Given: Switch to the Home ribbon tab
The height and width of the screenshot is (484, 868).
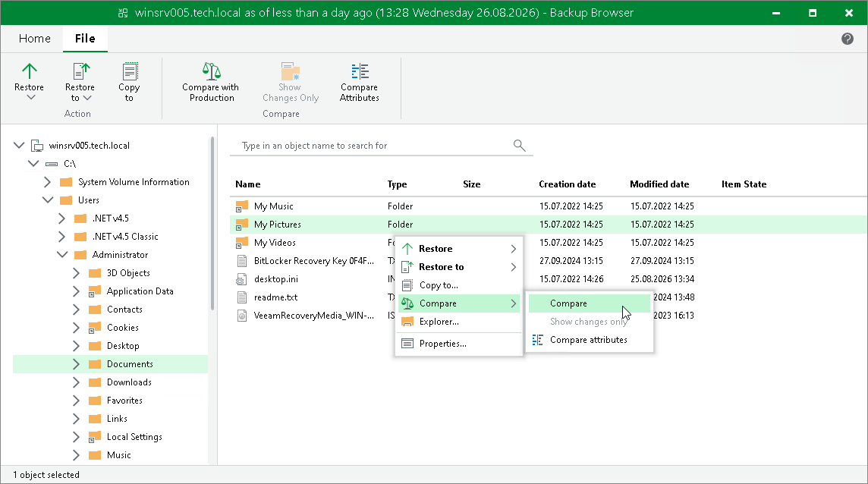Looking at the screenshot, I should pyautogui.click(x=34, y=38).
